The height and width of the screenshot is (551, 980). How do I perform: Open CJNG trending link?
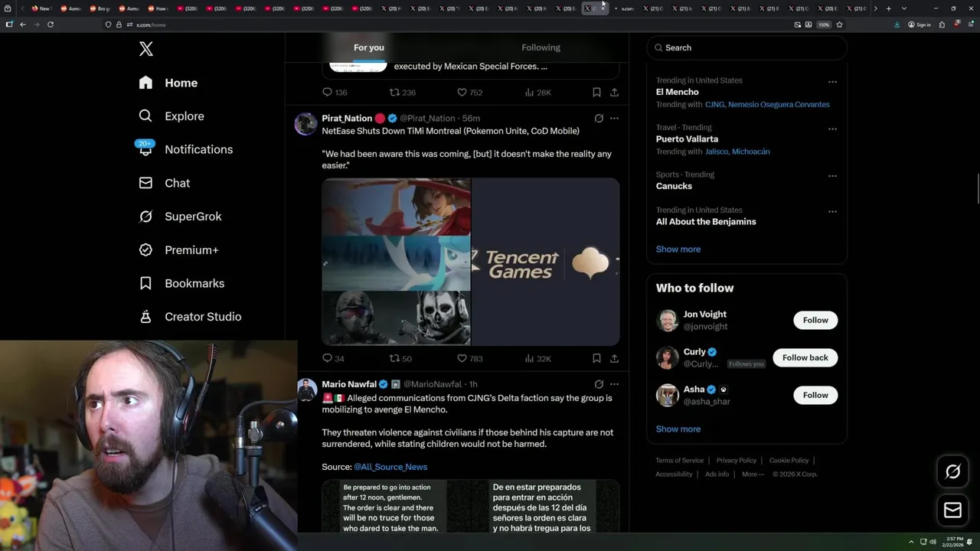pyautogui.click(x=714, y=104)
